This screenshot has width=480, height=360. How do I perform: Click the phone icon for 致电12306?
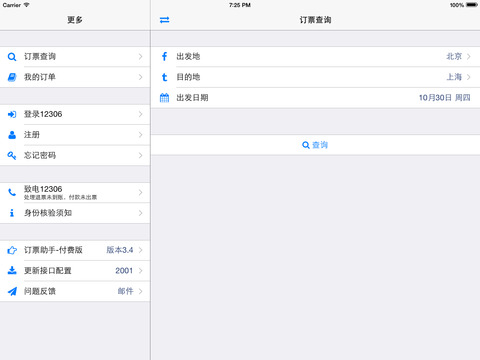[12, 192]
